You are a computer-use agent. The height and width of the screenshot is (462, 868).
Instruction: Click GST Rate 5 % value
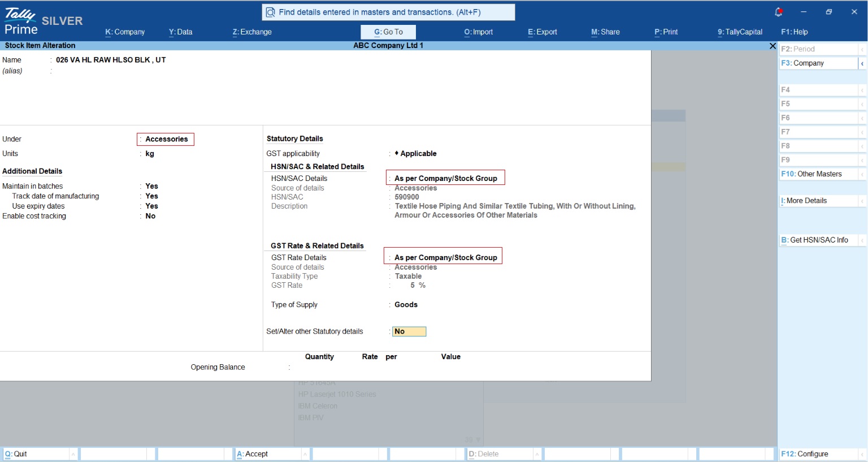[418, 286]
